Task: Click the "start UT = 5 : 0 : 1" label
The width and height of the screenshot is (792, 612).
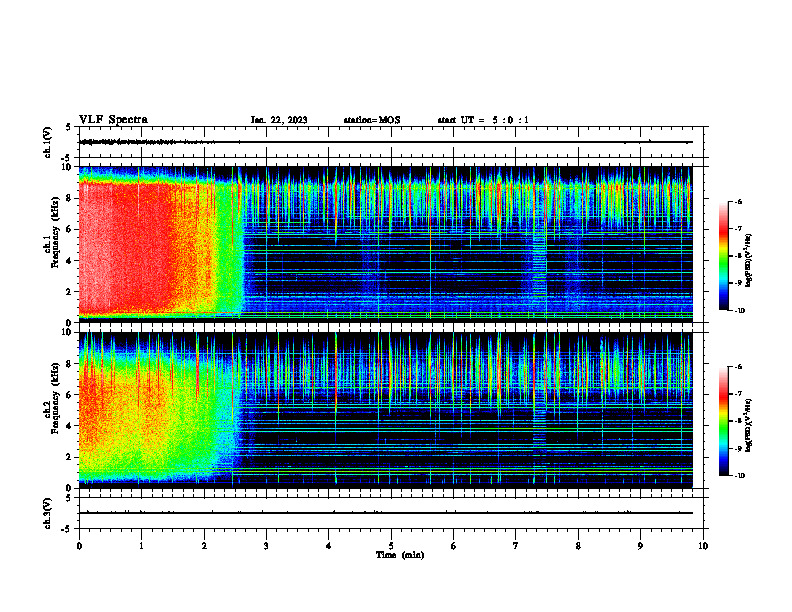Action: 483,120
